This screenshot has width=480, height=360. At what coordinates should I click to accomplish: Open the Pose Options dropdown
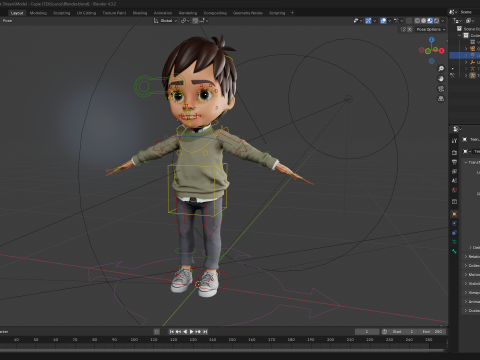click(x=431, y=29)
